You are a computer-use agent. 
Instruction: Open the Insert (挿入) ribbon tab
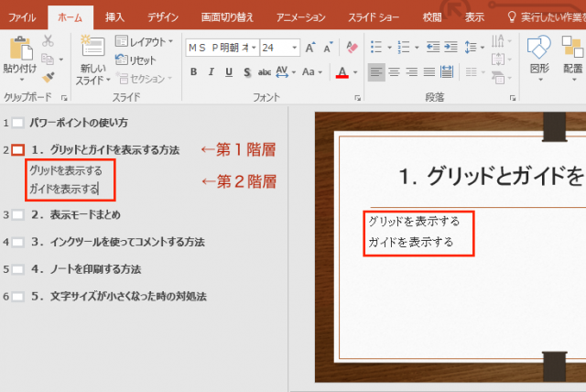click(114, 16)
